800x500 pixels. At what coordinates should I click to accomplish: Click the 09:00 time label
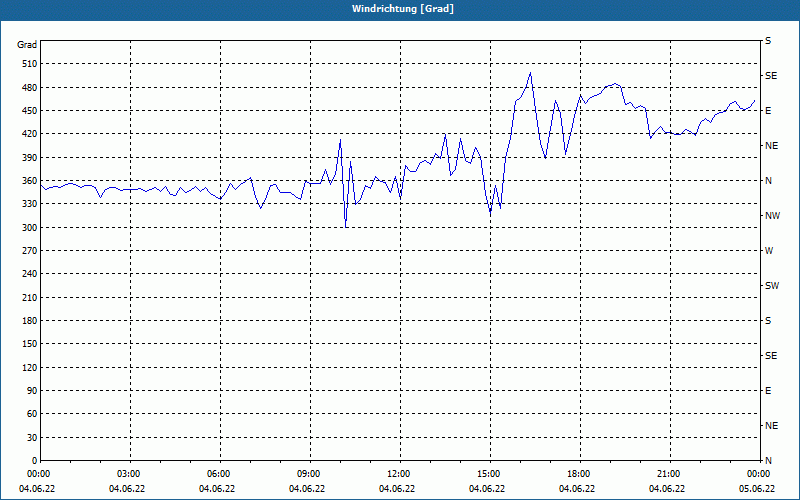pos(310,474)
